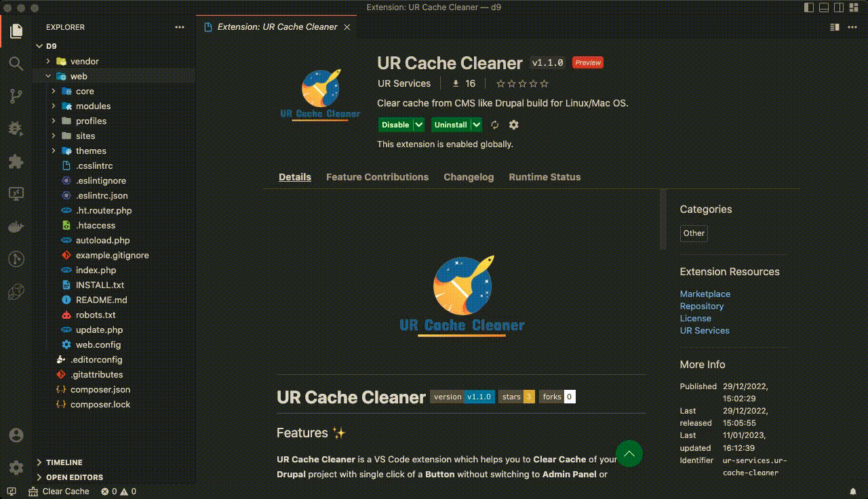Close the UR Cache Cleaner extension tab

(347, 27)
